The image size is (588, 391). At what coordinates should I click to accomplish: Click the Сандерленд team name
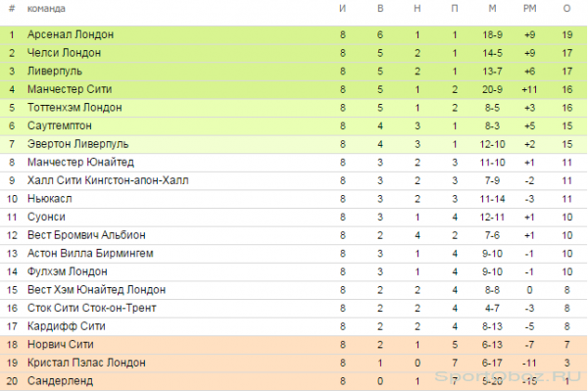click(x=60, y=381)
